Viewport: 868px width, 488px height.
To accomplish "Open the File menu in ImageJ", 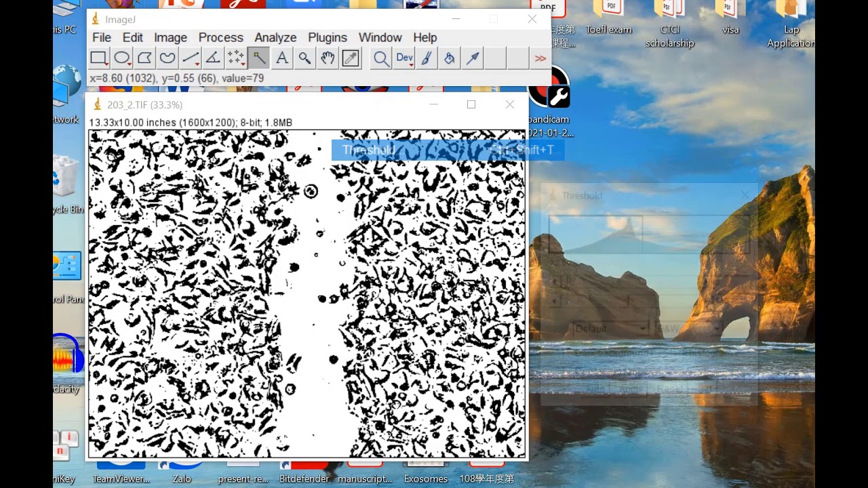I will [102, 37].
